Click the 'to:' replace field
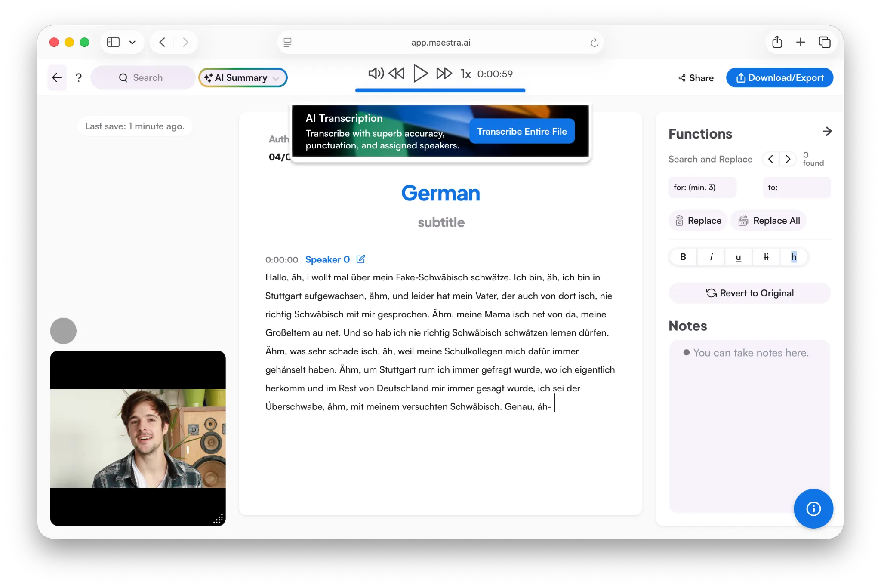This screenshot has width=881, height=588. 796,188
